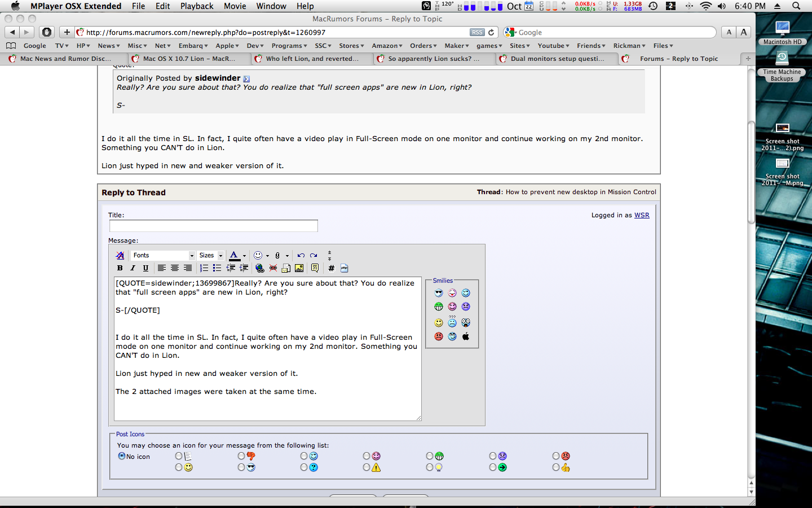
Task: Center-align the message text
Action: coord(175,268)
